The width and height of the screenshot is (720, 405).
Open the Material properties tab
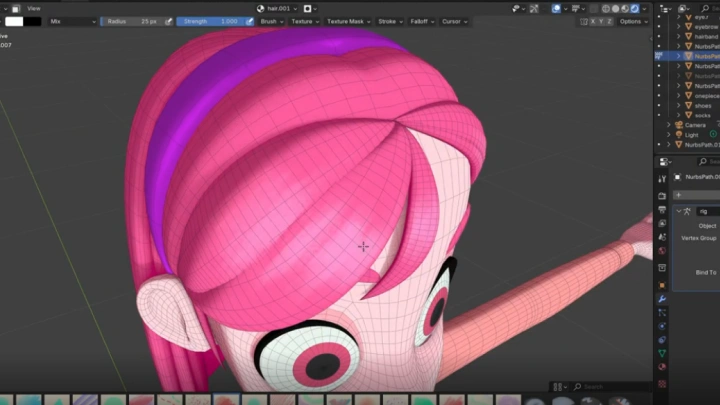click(x=662, y=367)
